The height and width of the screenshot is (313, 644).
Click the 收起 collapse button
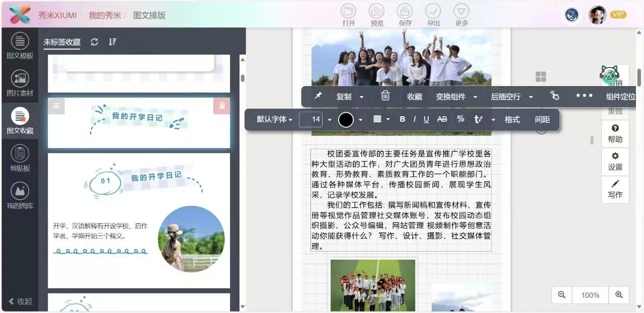pyautogui.click(x=21, y=301)
